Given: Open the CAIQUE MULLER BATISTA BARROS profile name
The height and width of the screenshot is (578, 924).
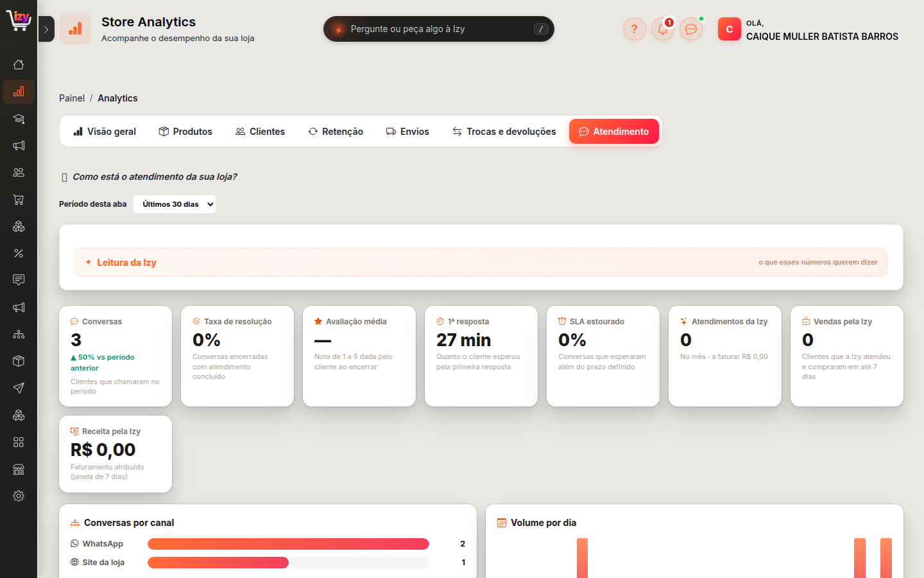Looking at the screenshot, I should (822, 37).
